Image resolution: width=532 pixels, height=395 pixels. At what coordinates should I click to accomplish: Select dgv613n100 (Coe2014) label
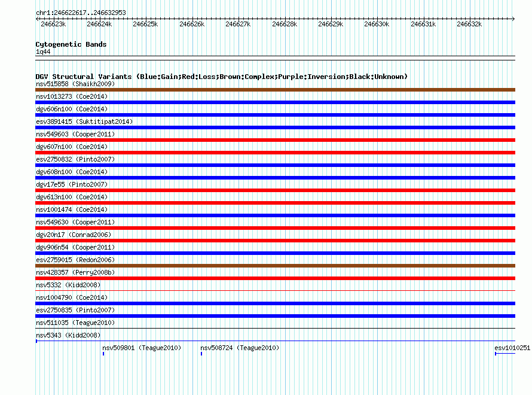pyautogui.click(x=72, y=197)
